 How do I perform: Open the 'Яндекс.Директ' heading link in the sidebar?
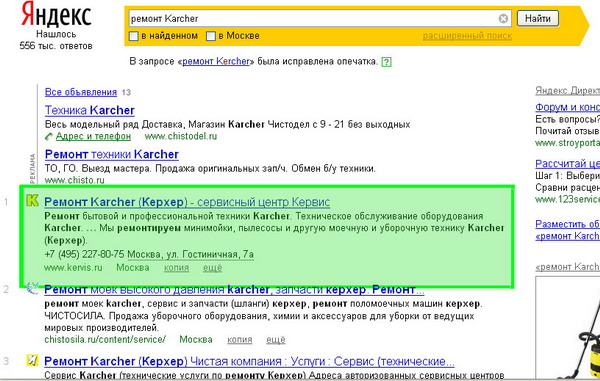coord(567,91)
